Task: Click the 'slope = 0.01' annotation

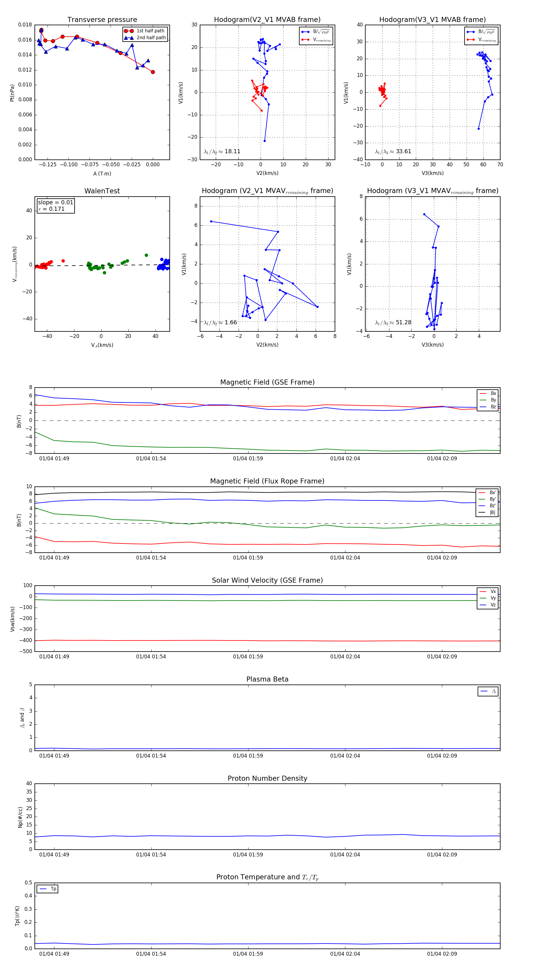Action: click(56, 203)
